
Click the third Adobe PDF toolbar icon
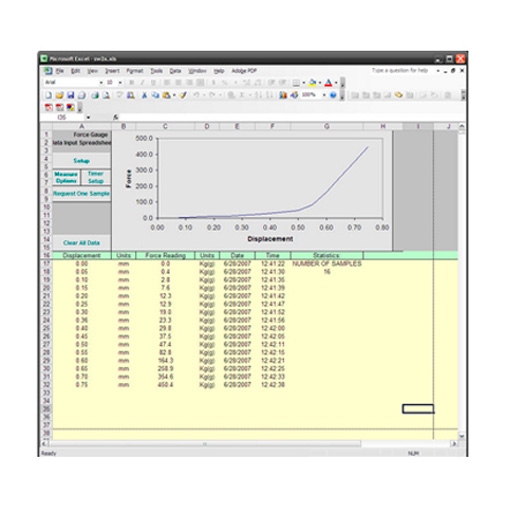[x=70, y=107]
